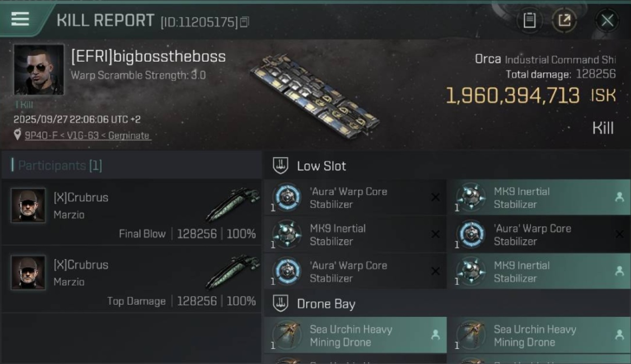The image size is (631, 364).
Task: View the bigbosstheboss pilot portrait
Action: (39, 69)
